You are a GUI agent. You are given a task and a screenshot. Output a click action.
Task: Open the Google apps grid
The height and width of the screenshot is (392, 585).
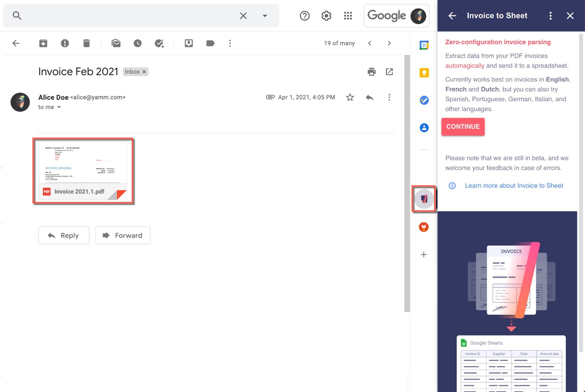(348, 16)
